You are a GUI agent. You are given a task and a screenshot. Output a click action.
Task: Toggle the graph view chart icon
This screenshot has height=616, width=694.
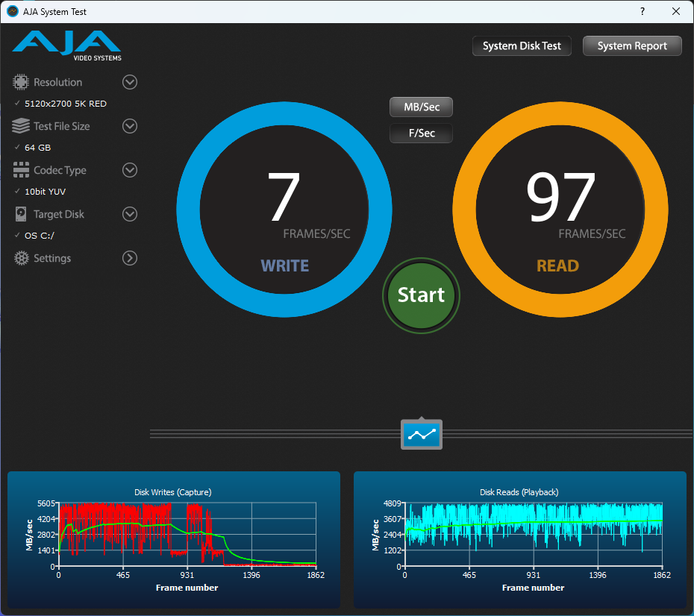click(422, 434)
